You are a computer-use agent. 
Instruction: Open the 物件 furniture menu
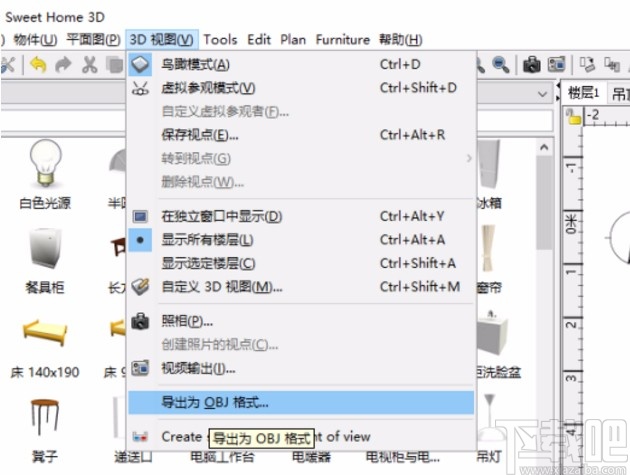pos(35,40)
